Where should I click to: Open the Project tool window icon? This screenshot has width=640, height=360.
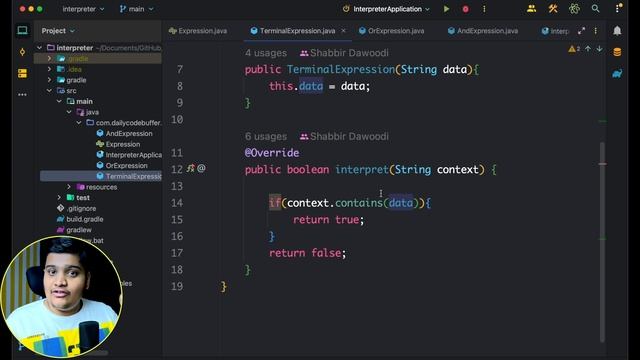click(x=22, y=30)
